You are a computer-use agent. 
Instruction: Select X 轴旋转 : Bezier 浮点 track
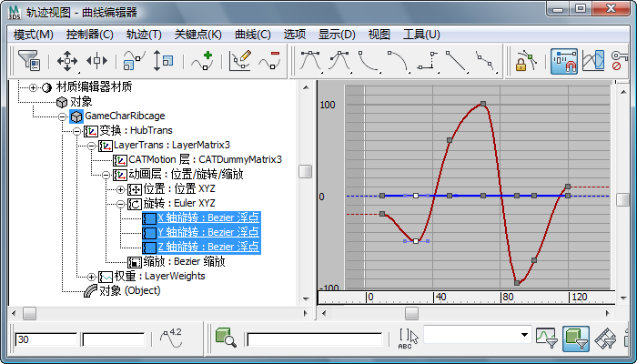201,217
